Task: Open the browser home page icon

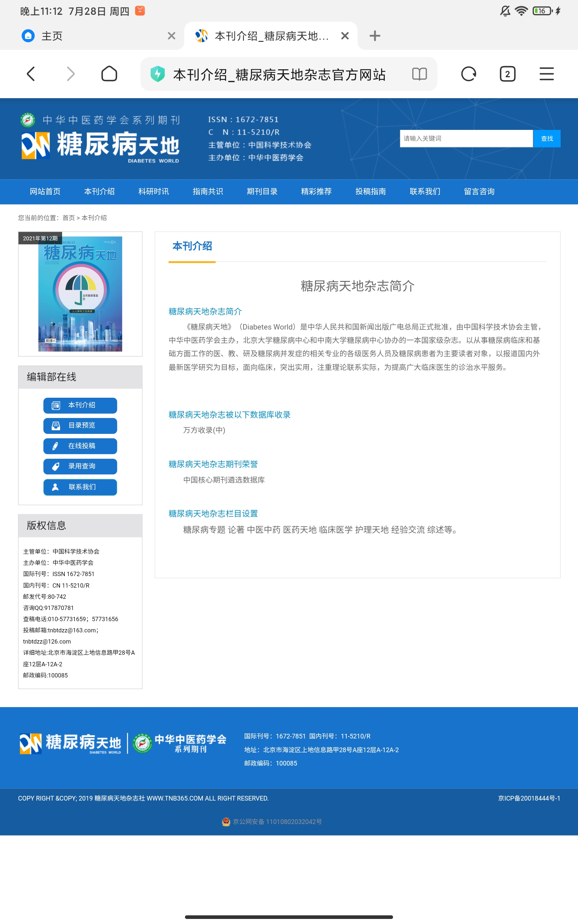Action: coord(109,74)
